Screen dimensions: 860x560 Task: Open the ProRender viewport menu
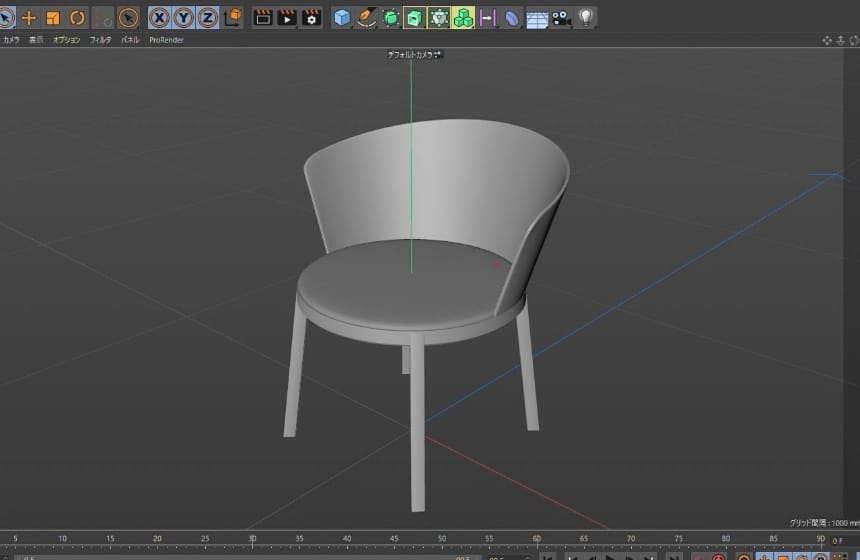(x=166, y=40)
